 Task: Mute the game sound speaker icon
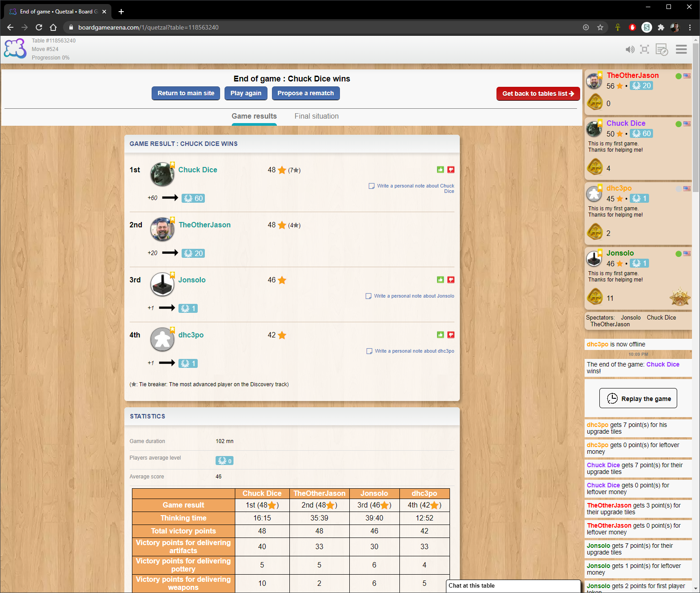point(630,49)
